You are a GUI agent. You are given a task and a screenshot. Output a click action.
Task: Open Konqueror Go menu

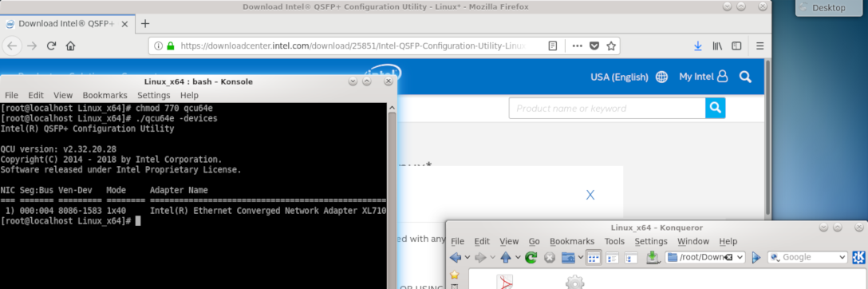535,241
